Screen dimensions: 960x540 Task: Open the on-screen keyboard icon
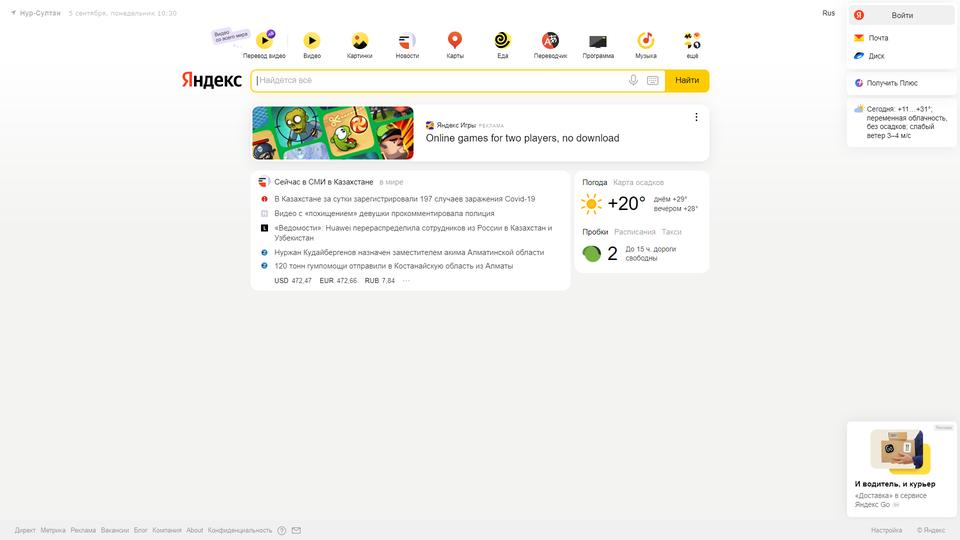[653, 80]
